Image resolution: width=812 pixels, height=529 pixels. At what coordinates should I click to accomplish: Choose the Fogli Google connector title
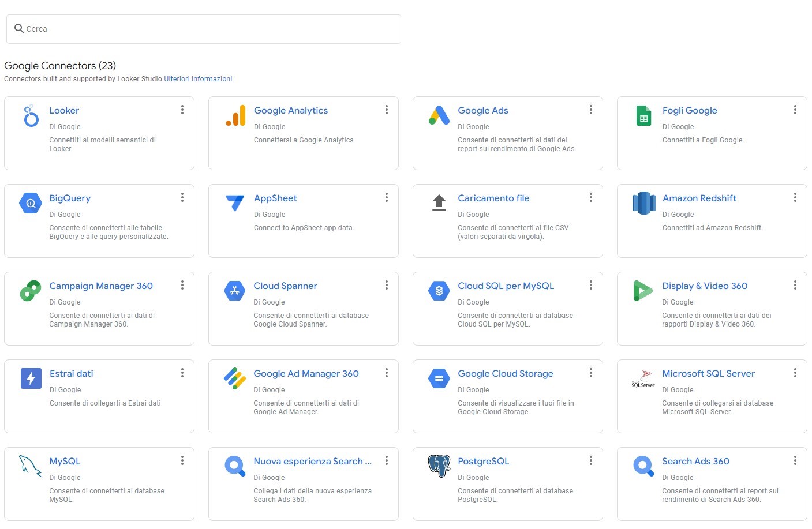[x=690, y=110]
